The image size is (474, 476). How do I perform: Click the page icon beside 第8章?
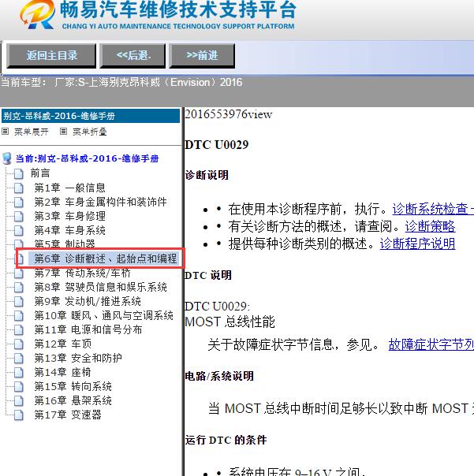19,287
